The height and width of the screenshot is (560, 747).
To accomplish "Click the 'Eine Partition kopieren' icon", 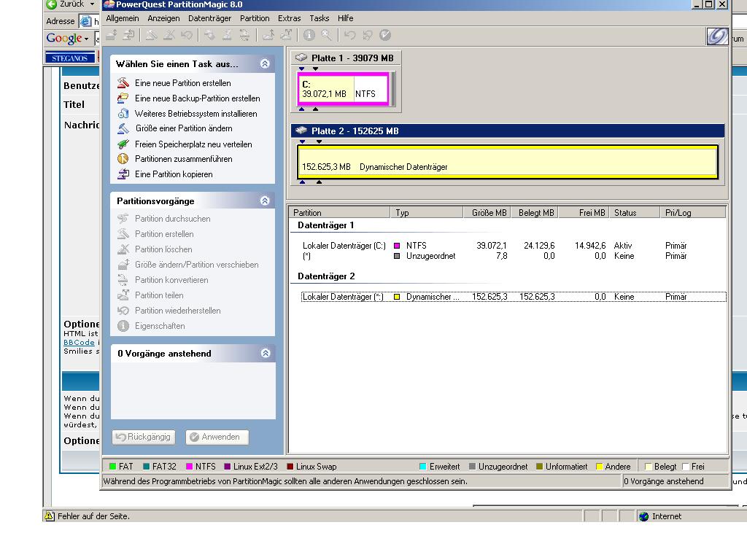I will click(x=123, y=174).
